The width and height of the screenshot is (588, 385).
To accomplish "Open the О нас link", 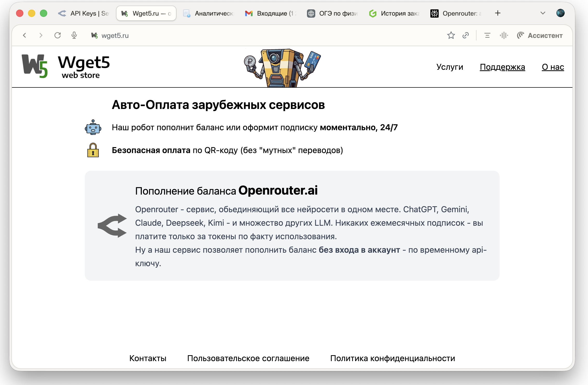I will coord(553,67).
